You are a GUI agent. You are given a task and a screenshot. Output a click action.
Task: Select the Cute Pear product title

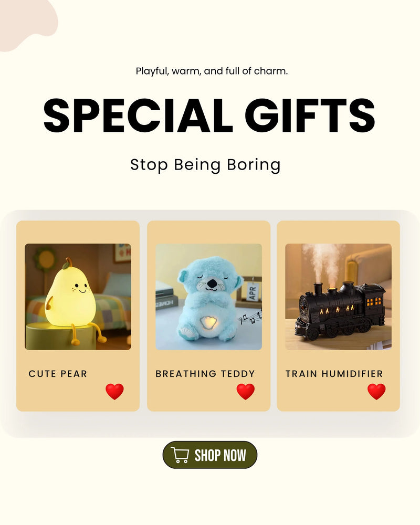[x=58, y=374]
